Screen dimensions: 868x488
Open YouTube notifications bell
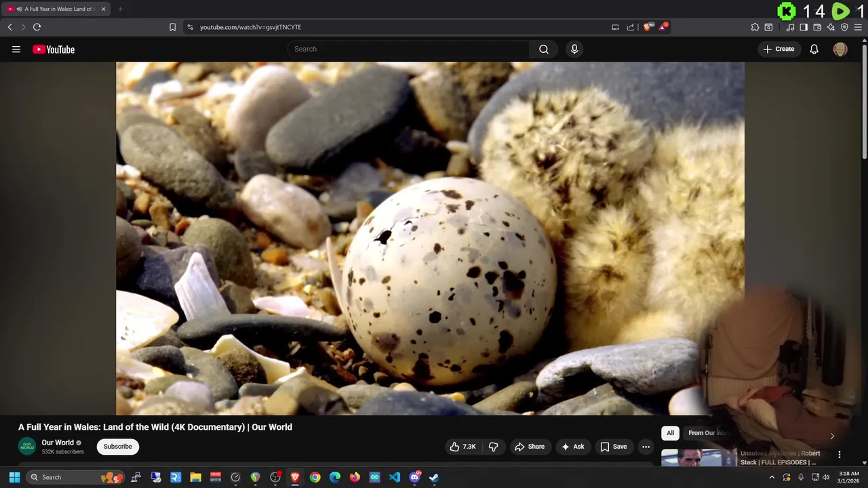(814, 49)
